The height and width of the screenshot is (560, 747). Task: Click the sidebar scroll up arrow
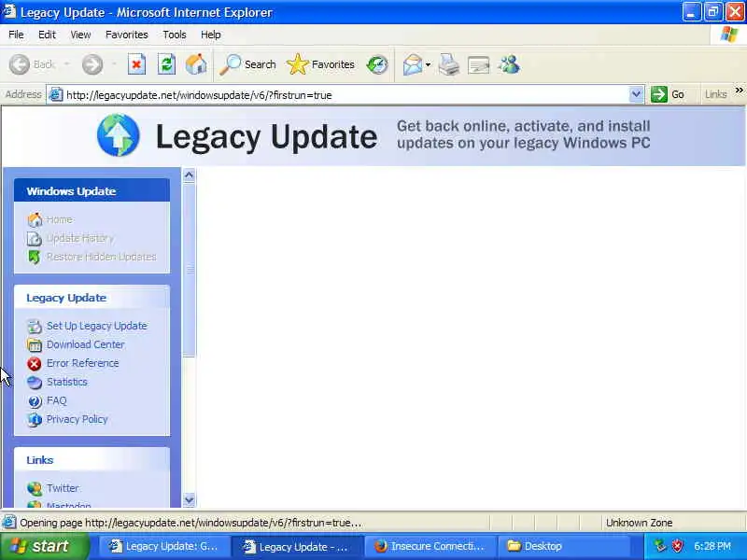pos(189,175)
